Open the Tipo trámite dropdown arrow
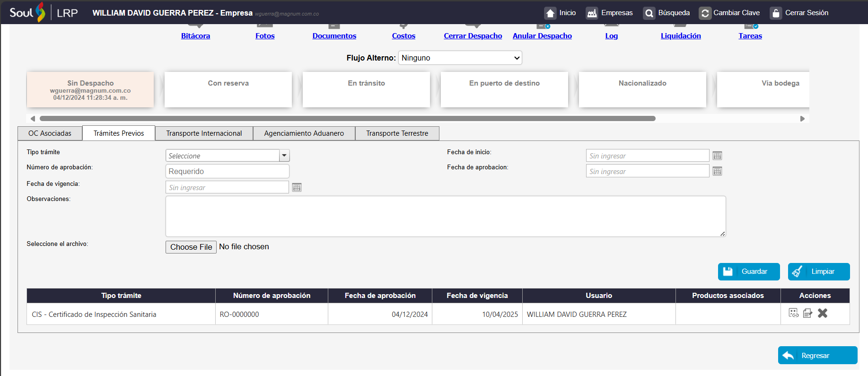Viewport: 868px width, 376px height. 284,156
